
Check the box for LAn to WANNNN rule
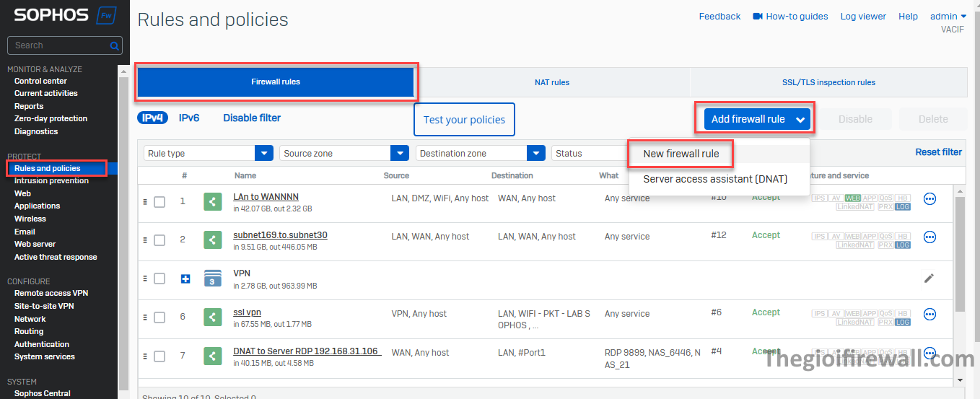click(159, 202)
